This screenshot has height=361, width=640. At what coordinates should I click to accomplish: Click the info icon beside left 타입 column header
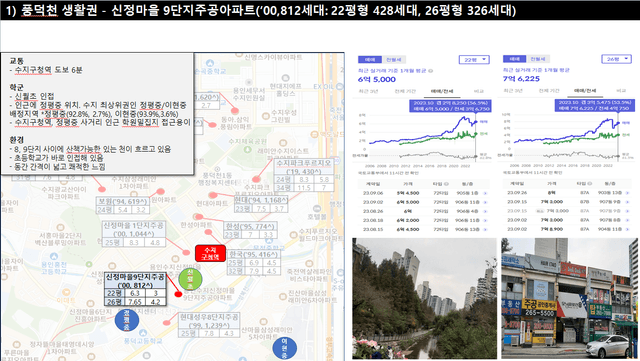click(x=446, y=184)
